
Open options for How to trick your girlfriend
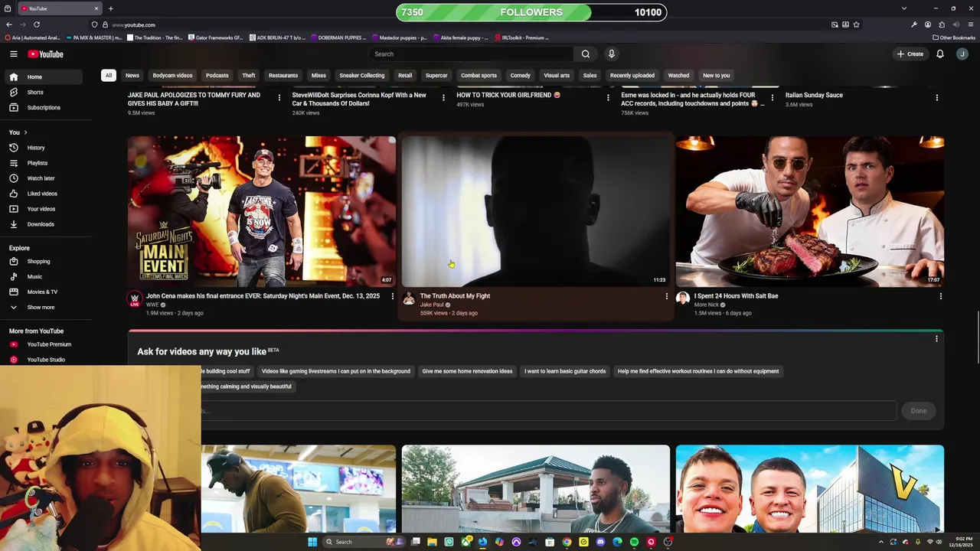608,97
